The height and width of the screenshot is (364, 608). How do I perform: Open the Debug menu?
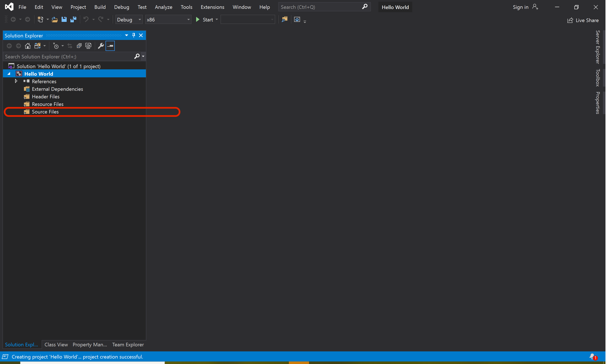[122, 7]
